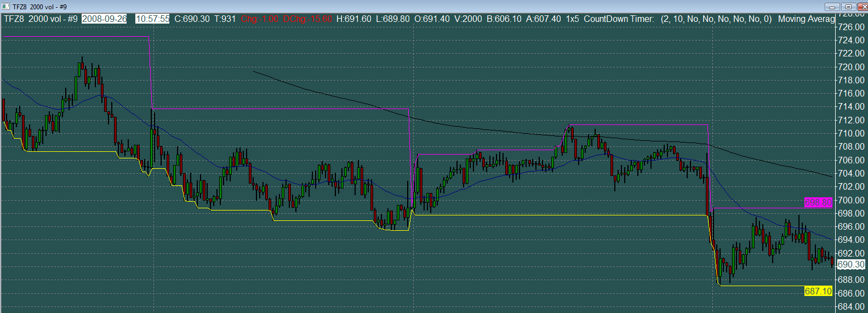
Task: Click the close value C:690.30
Action: [x=192, y=19]
